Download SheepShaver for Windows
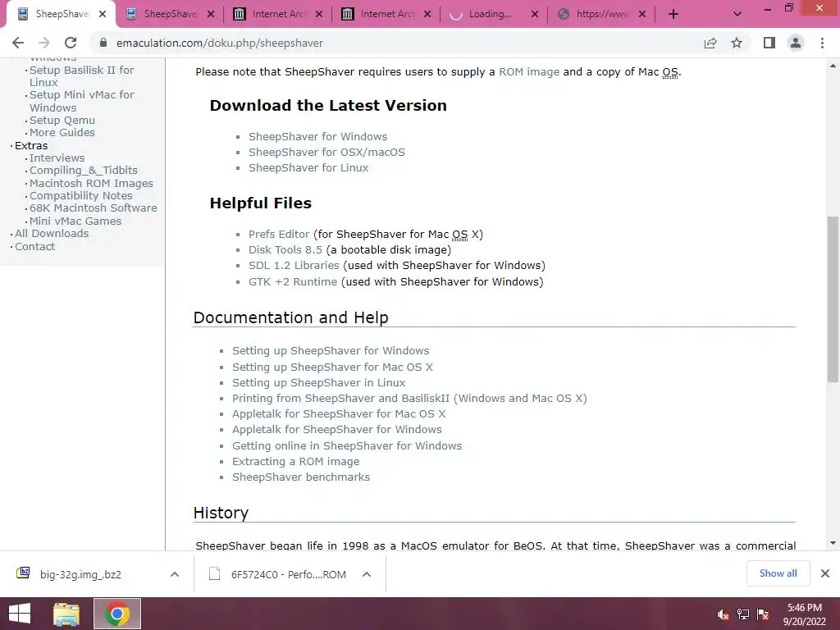 tap(317, 137)
